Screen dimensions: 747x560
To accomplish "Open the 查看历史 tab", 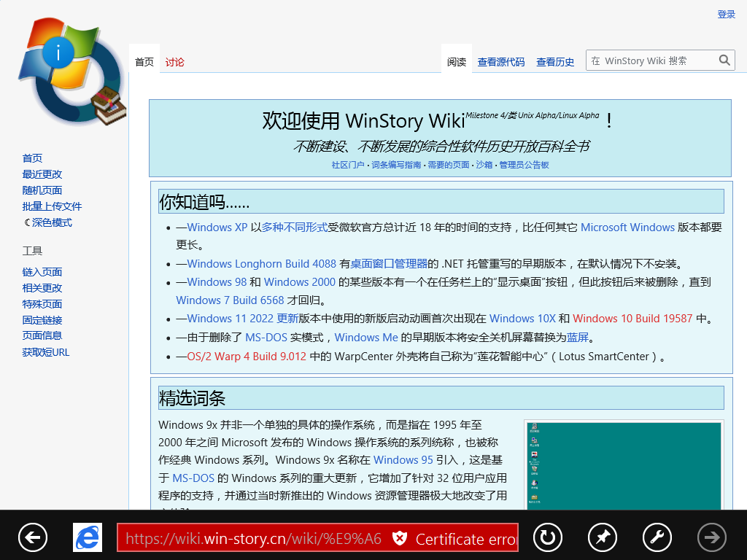I will (555, 62).
